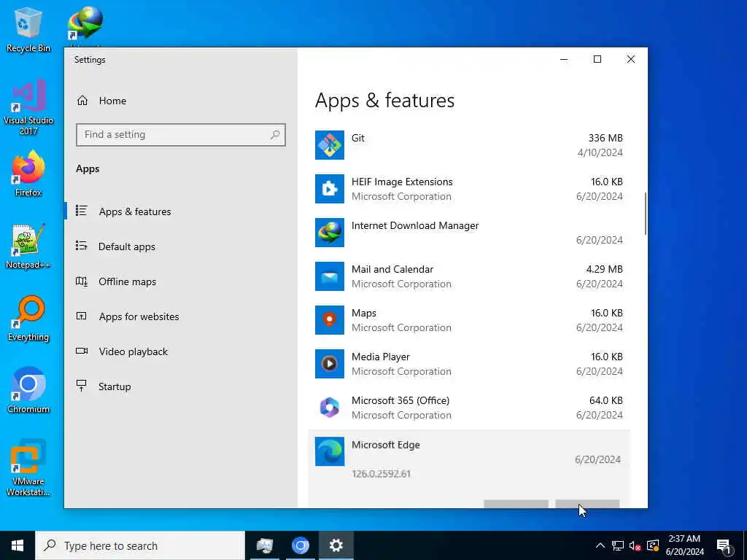The width and height of the screenshot is (747, 560).
Task: Select the Maps app name text
Action: click(364, 314)
